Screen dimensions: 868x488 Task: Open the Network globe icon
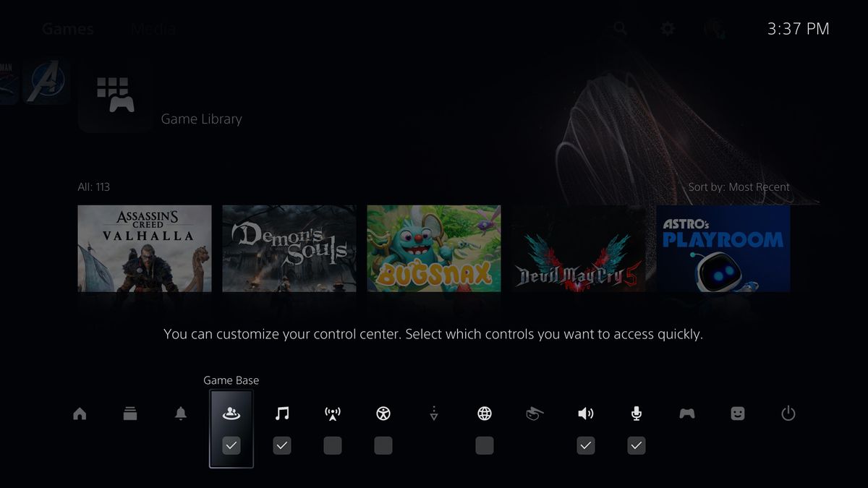[483, 413]
